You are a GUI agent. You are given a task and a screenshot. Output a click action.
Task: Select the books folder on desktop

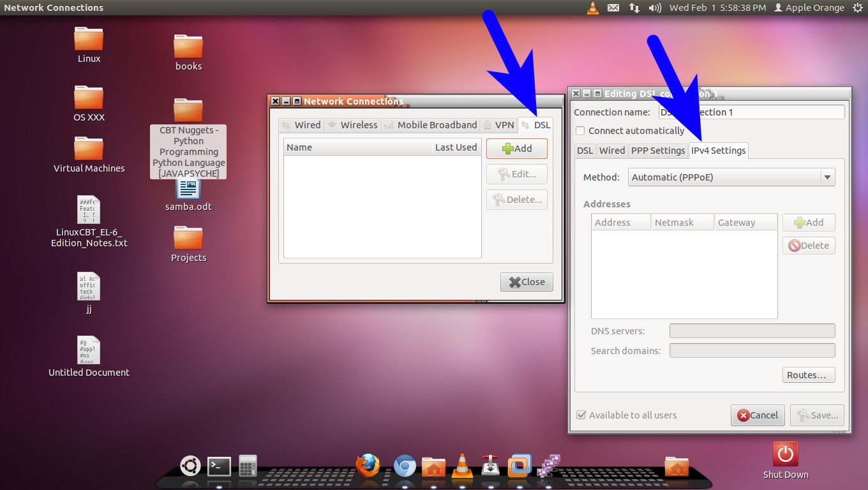pyautogui.click(x=188, y=52)
